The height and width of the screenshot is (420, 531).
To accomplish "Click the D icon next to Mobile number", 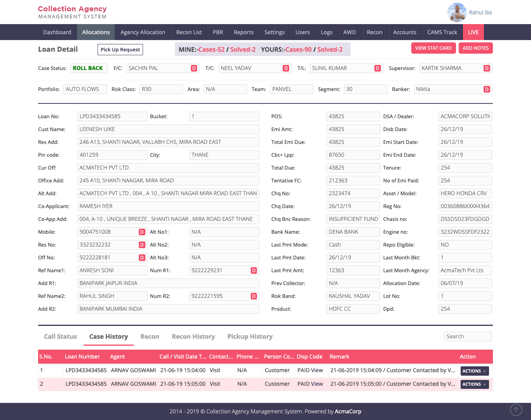I will pyautogui.click(x=142, y=232).
